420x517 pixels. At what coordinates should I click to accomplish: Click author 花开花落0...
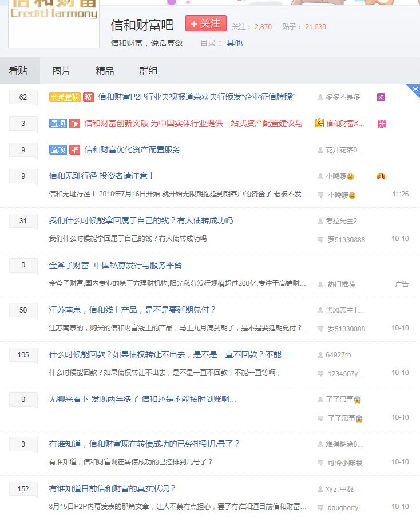pyautogui.click(x=344, y=150)
